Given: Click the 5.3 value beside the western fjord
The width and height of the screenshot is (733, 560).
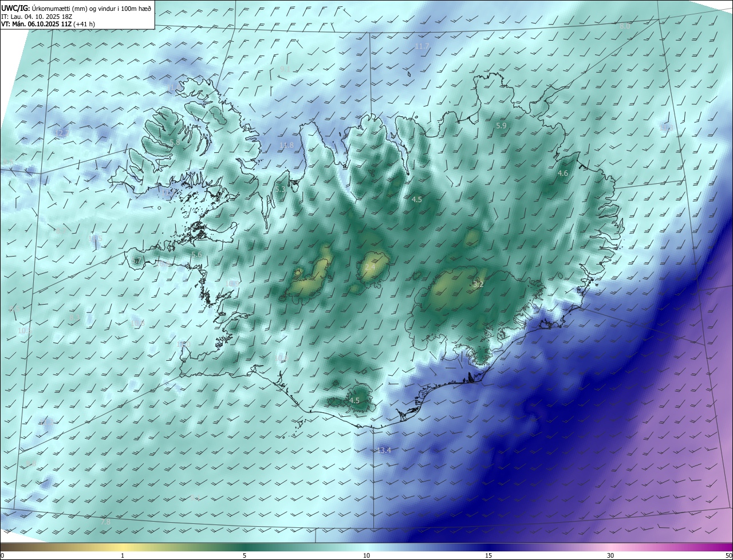Looking at the screenshot, I should pos(280,190).
